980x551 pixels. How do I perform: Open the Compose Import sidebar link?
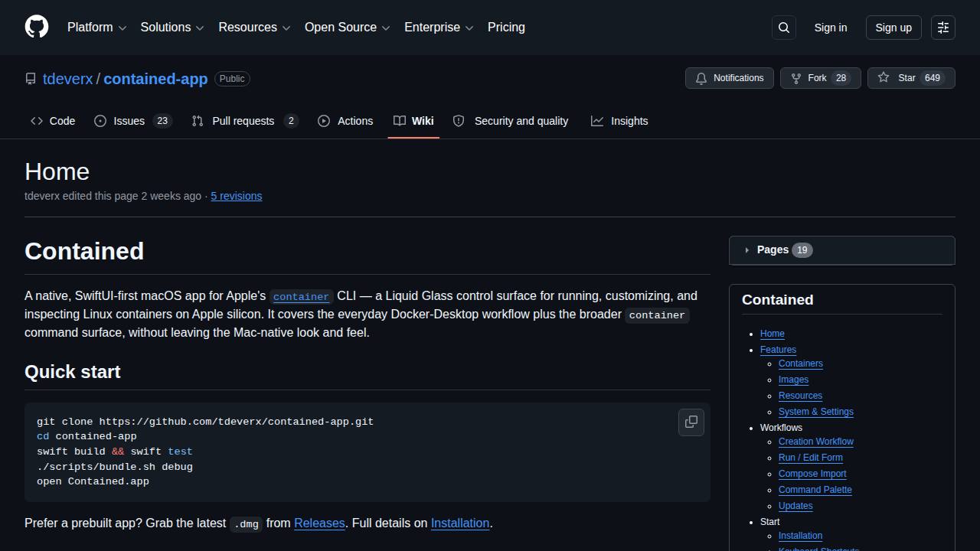[x=812, y=474]
